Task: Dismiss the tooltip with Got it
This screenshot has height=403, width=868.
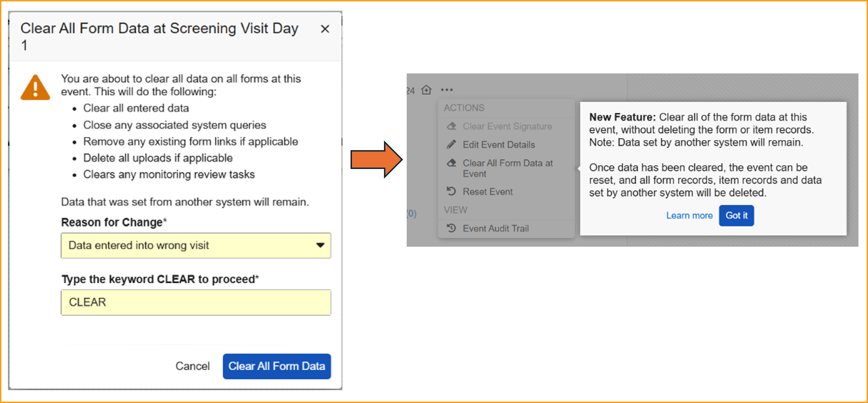Action: (x=736, y=216)
